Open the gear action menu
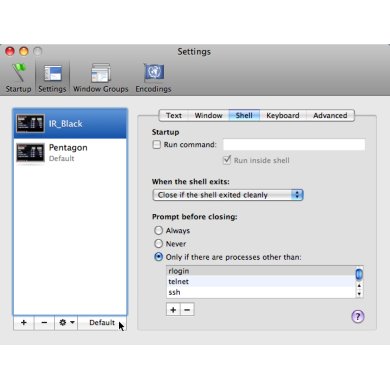 point(66,323)
